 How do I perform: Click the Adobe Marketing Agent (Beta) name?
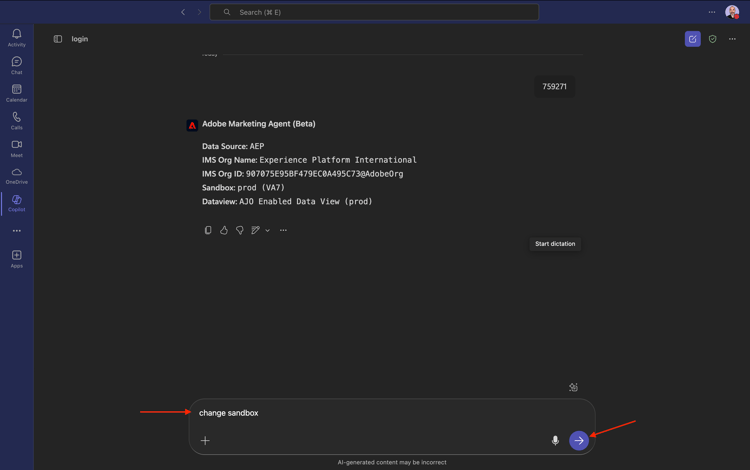(259, 124)
